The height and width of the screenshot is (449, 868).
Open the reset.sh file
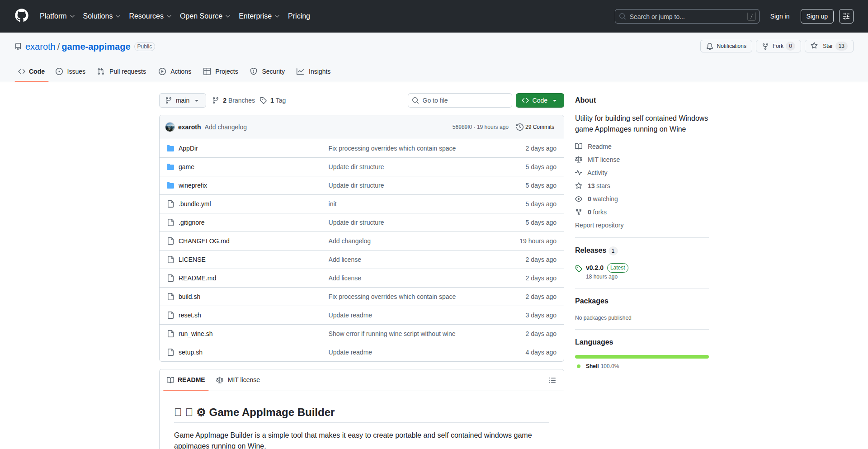coord(190,315)
